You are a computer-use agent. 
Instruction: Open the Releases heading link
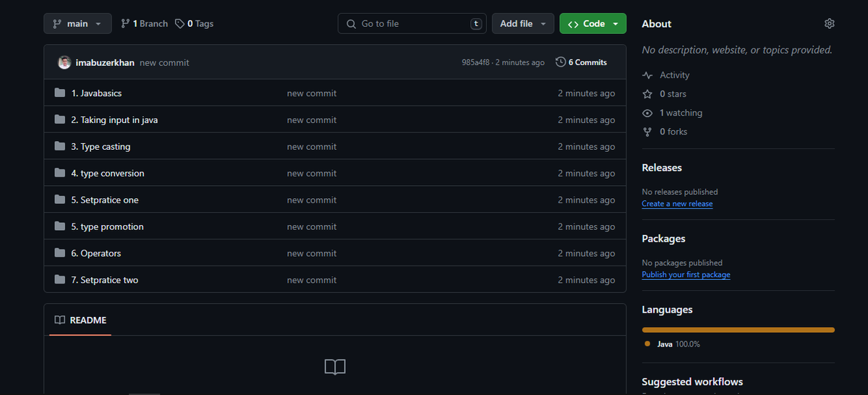pyautogui.click(x=662, y=168)
